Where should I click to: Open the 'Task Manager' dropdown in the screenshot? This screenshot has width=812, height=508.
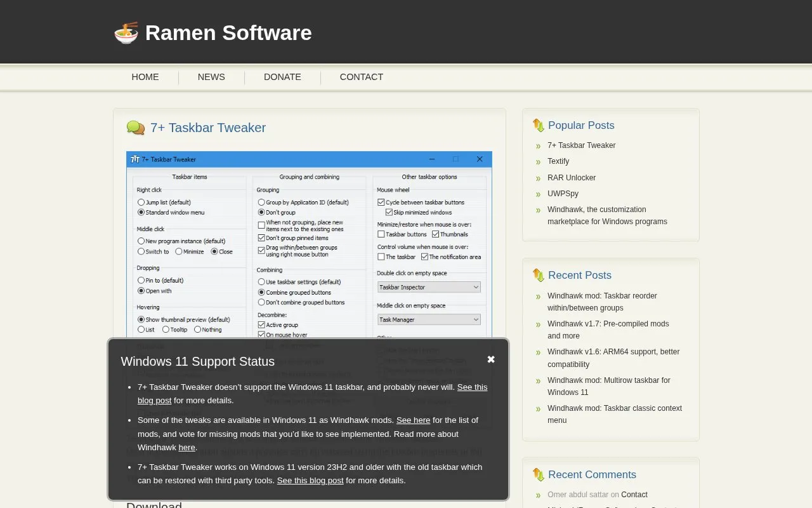tap(429, 319)
